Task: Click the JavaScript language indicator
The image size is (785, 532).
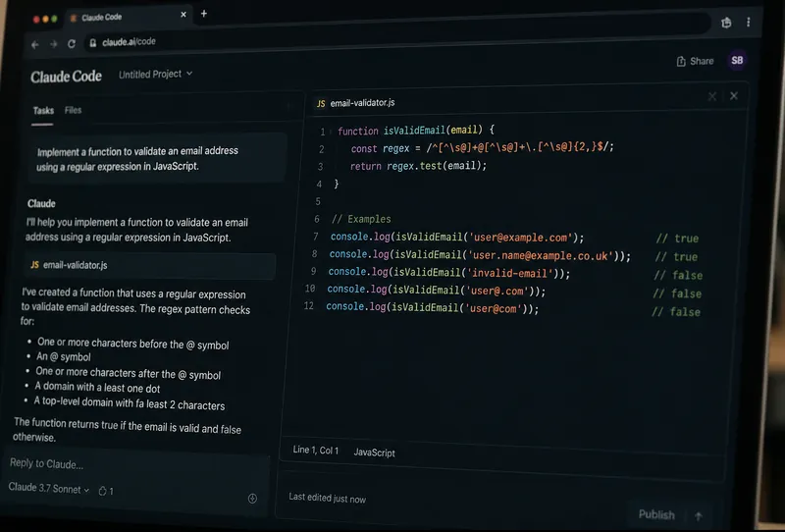Action: 375,452
